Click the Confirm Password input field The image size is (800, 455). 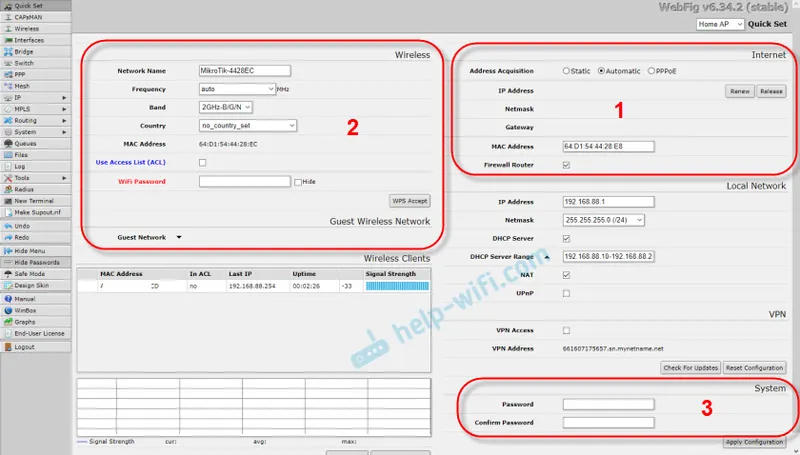(609, 422)
